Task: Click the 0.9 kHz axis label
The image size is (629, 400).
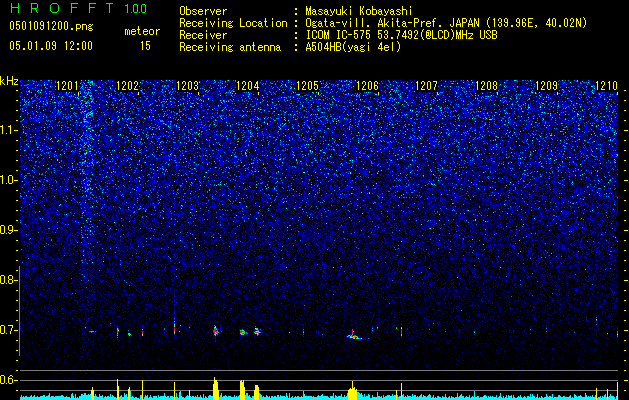Action: 9,230
